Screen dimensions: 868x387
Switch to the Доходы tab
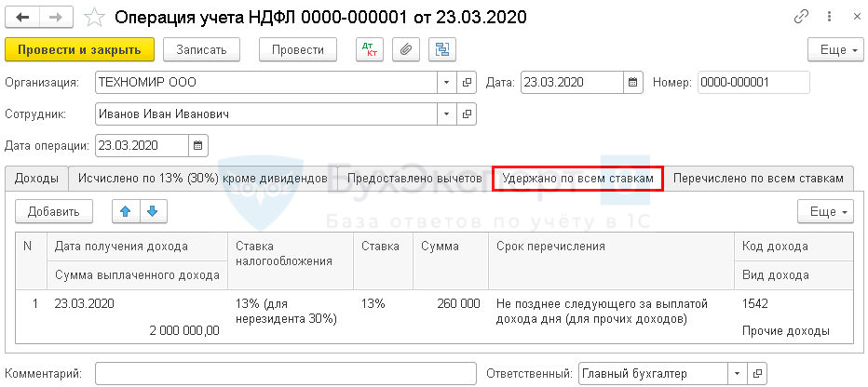36,178
